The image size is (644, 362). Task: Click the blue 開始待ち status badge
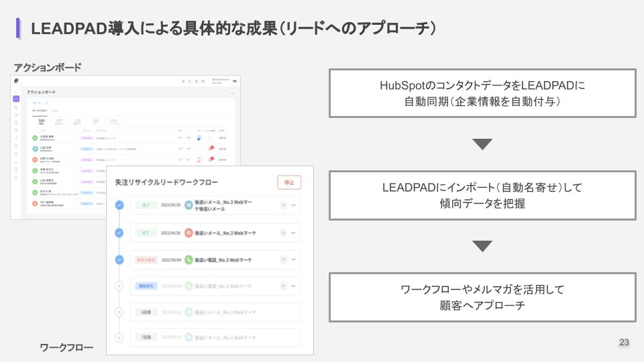pyautogui.click(x=146, y=286)
